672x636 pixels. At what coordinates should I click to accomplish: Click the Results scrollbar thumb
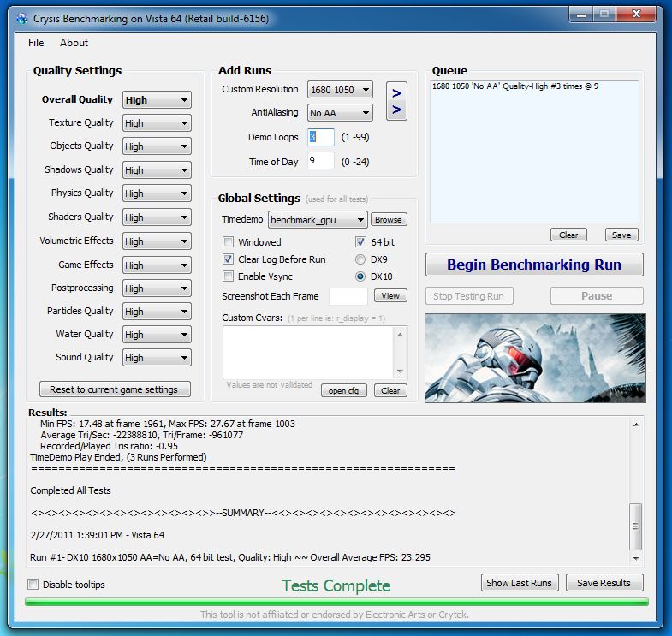point(635,526)
